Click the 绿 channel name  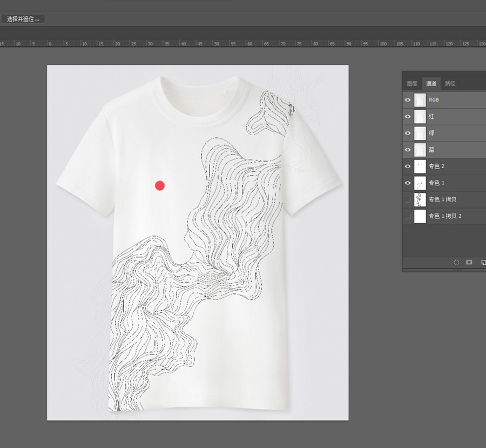(x=431, y=133)
